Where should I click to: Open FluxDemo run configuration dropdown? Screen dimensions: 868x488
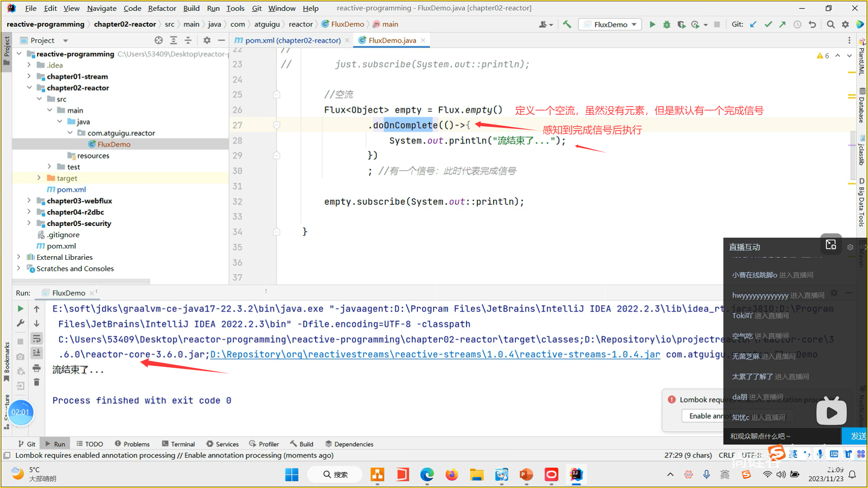(610, 24)
